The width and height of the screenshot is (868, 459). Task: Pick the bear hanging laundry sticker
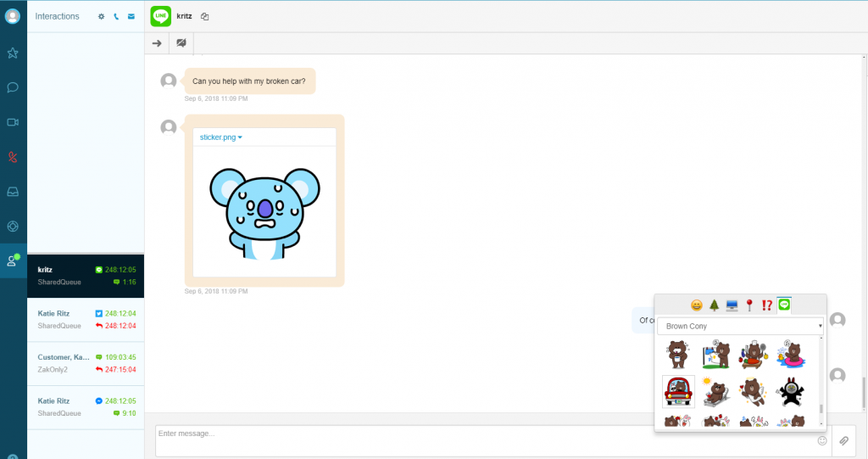coord(715,355)
